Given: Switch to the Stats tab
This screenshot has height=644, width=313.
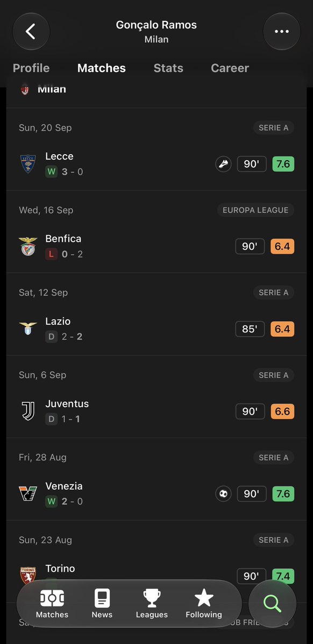Looking at the screenshot, I should [168, 68].
